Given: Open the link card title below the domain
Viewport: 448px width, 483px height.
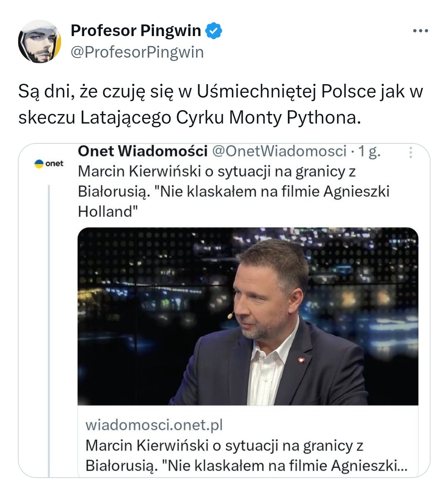Looking at the screenshot, I should pyautogui.click(x=246, y=456).
